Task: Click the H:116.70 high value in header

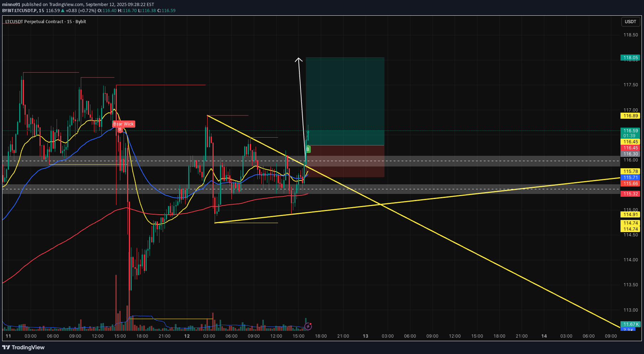Action: point(127,11)
